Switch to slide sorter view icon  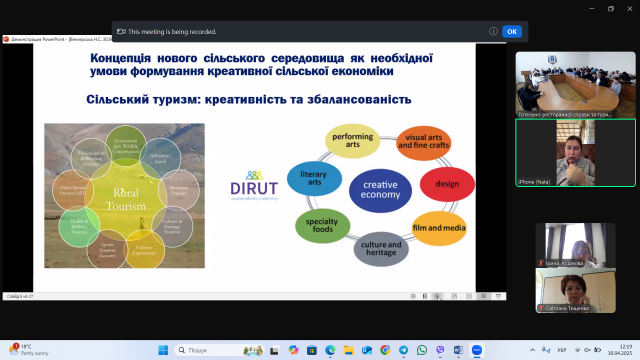469,296
